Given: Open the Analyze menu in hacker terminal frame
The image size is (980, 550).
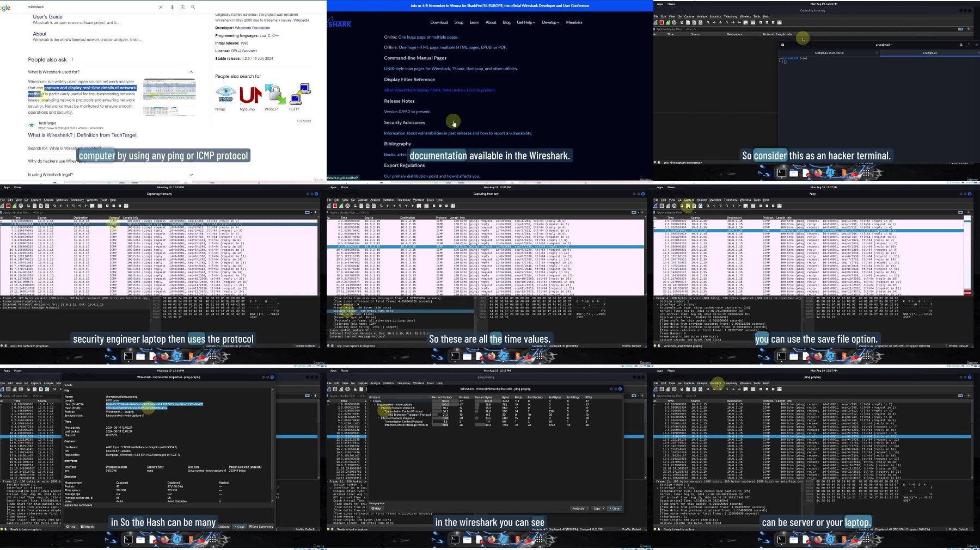Looking at the screenshot, I should pyautogui.click(x=702, y=16).
